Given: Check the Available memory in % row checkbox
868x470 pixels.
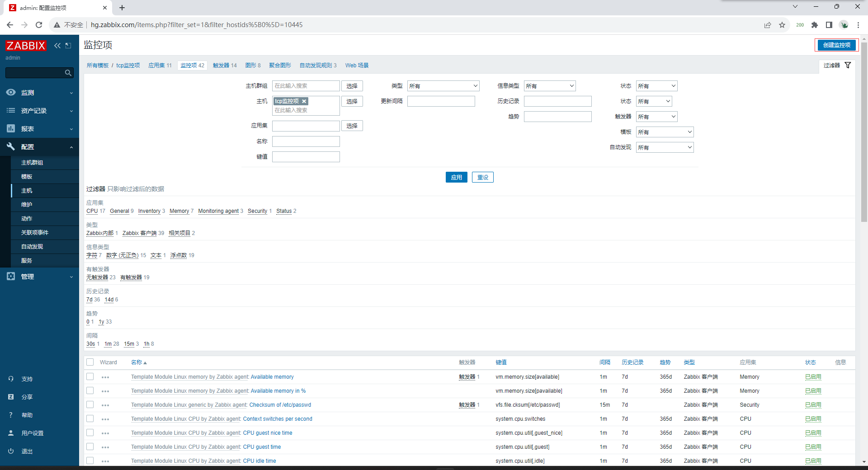Looking at the screenshot, I should pos(90,390).
